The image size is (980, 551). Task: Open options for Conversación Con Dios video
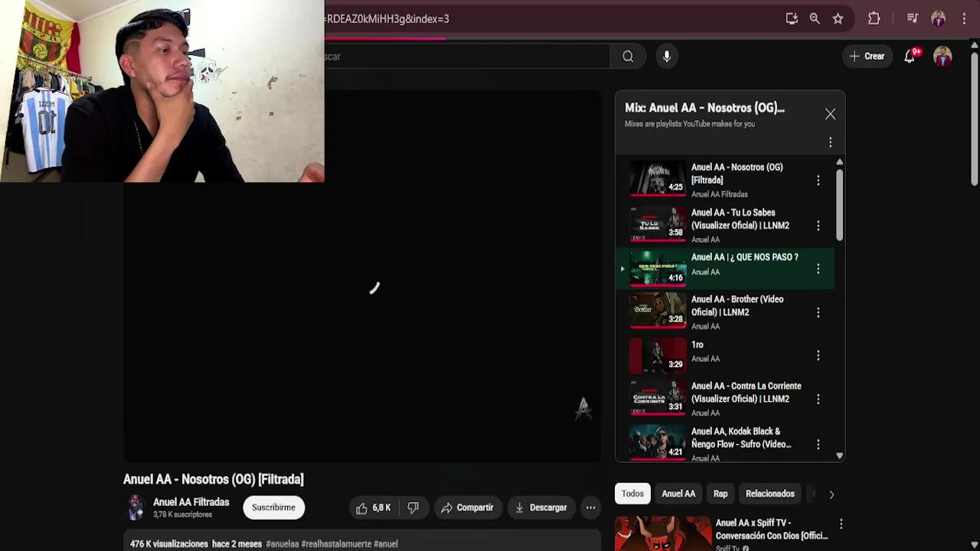[841, 524]
